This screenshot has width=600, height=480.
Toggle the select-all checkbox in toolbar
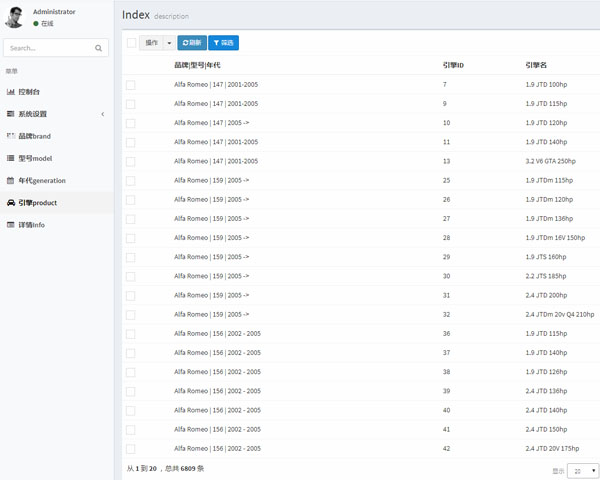[x=131, y=43]
